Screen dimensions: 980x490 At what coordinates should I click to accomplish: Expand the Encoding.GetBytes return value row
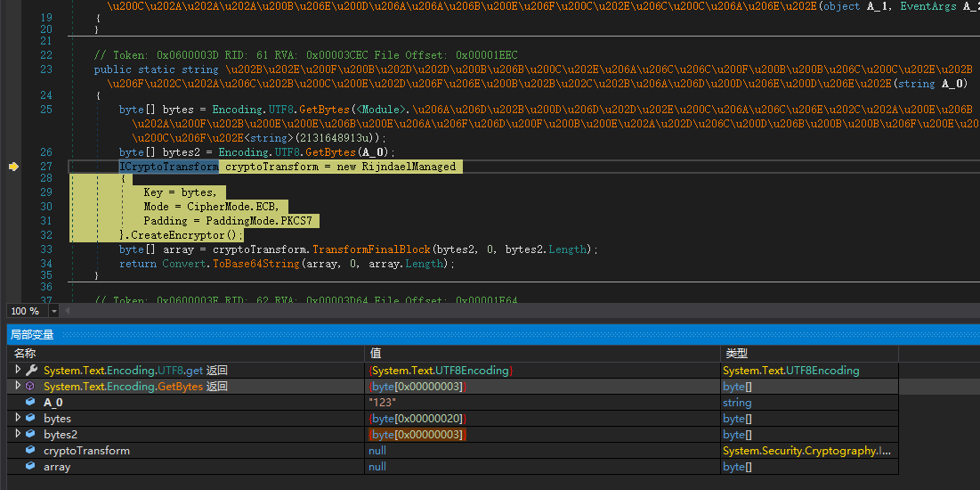click(x=18, y=387)
